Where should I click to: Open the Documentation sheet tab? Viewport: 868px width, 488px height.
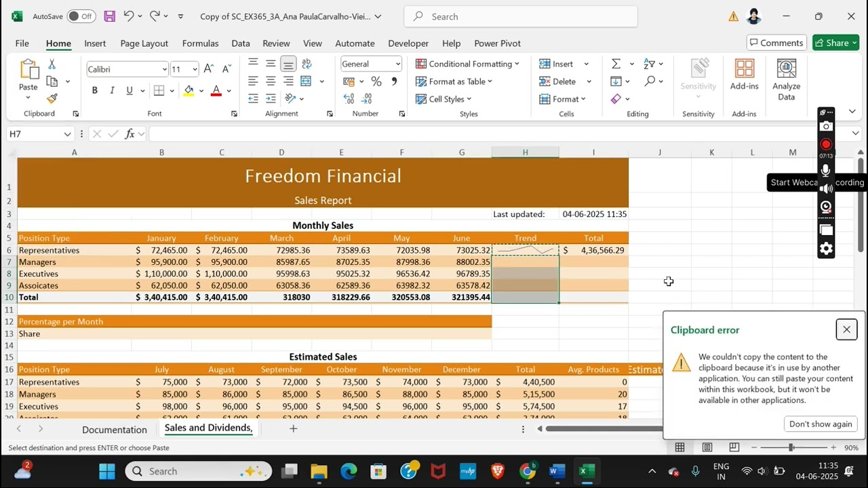115,430
